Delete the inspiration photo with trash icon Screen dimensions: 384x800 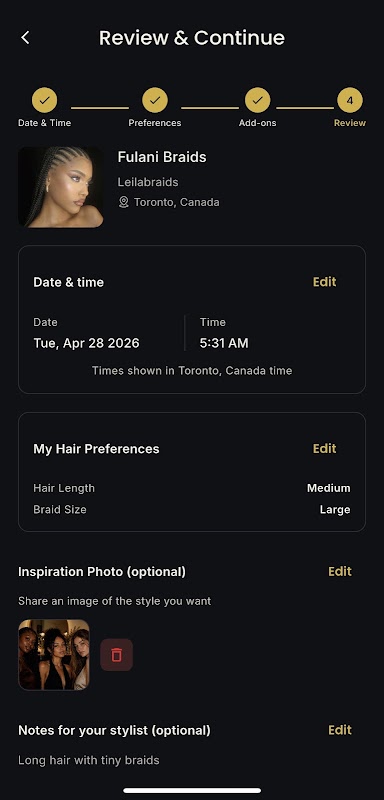point(116,655)
